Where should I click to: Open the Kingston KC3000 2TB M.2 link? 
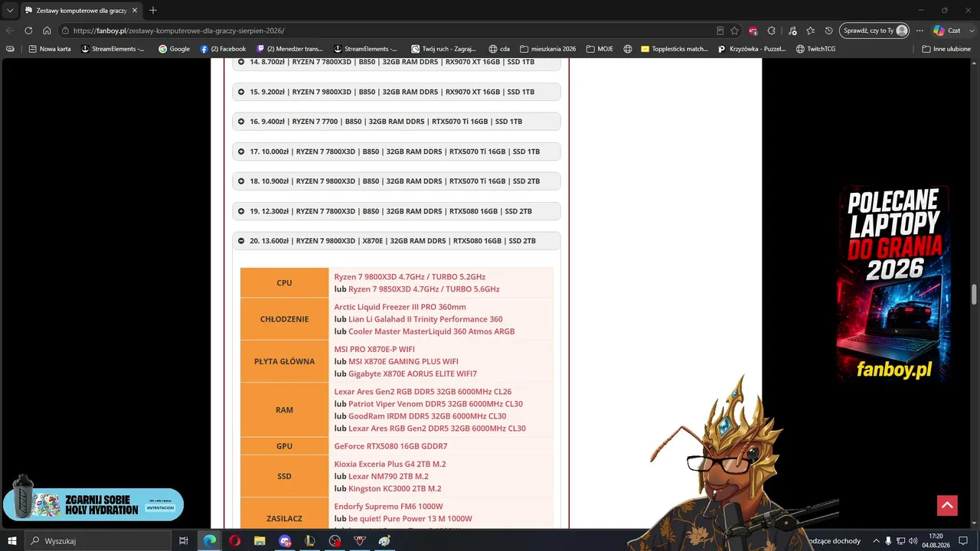pyautogui.click(x=395, y=488)
